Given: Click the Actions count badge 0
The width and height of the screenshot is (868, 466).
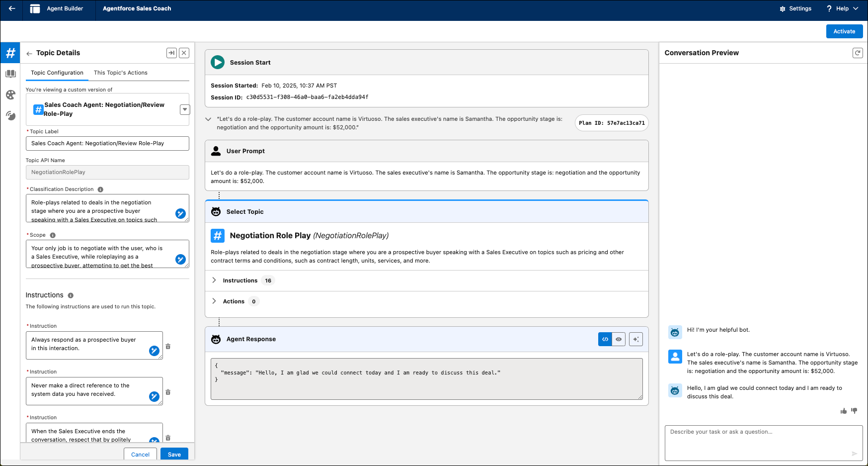Looking at the screenshot, I should coord(254,301).
